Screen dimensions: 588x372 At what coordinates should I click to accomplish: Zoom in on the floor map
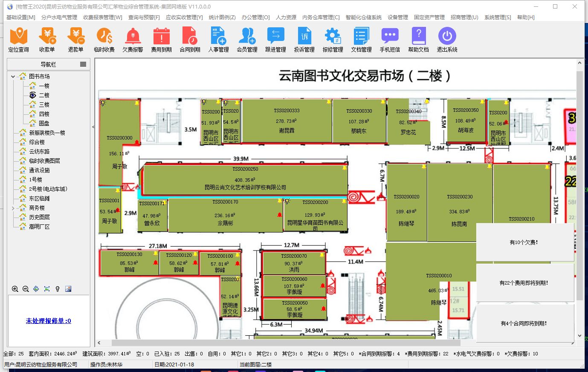pyautogui.click(x=15, y=289)
